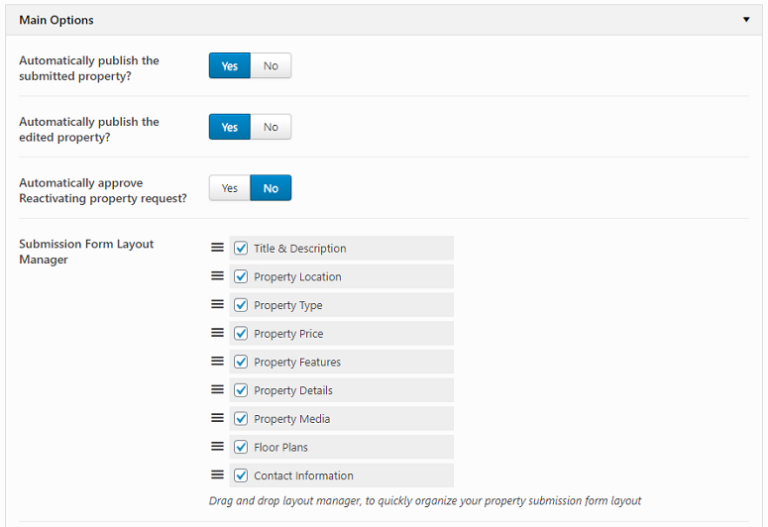Image resolution: width=768 pixels, height=527 pixels.
Task: Click drag handle beside Property Type
Action: click(x=217, y=305)
